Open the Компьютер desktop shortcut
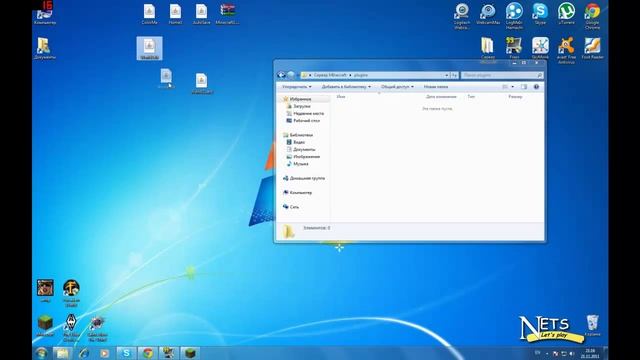 pos(44,14)
